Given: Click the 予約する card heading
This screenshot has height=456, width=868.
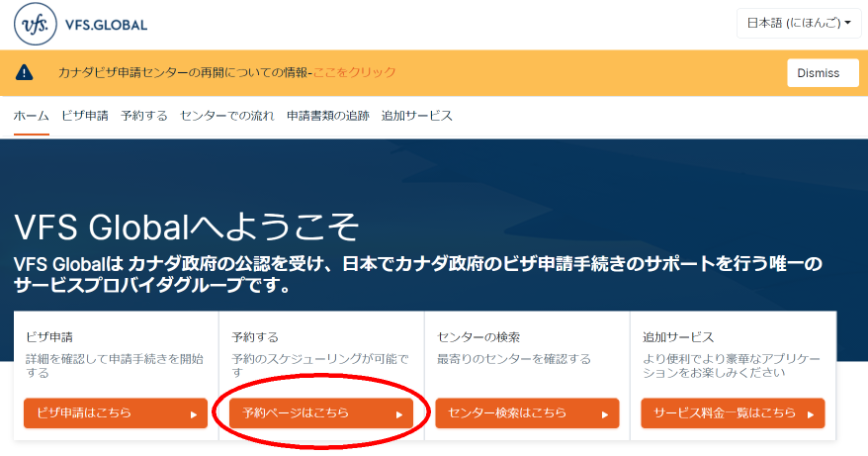Looking at the screenshot, I should click(x=255, y=337).
